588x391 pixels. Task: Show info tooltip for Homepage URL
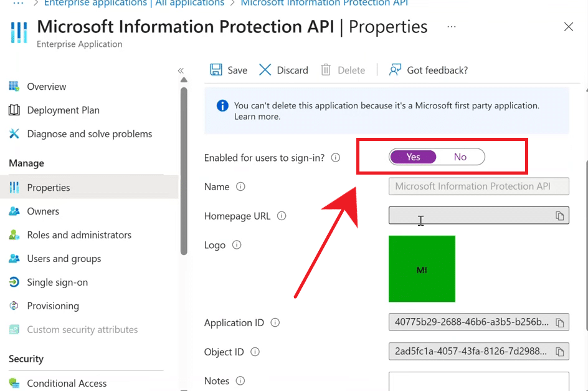click(282, 216)
